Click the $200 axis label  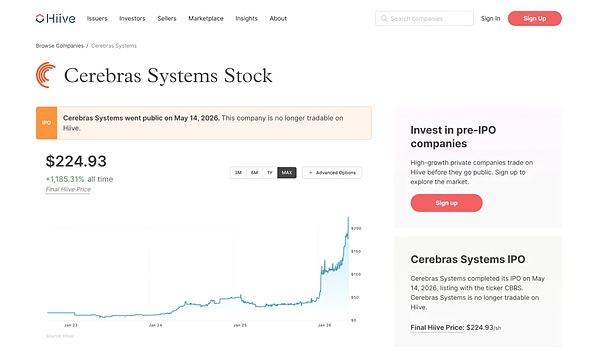[356, 228]
